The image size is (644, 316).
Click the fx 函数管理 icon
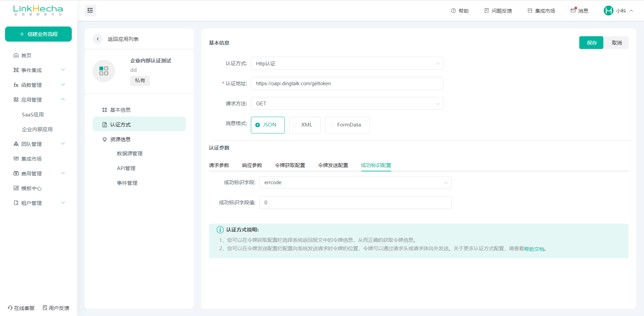16,85
